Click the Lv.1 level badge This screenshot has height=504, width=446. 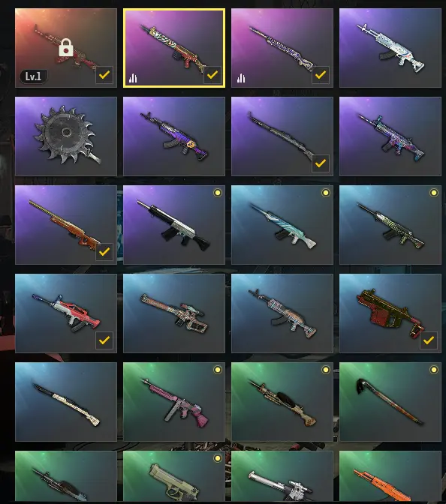pyautogui.click(x=33, y=76)
